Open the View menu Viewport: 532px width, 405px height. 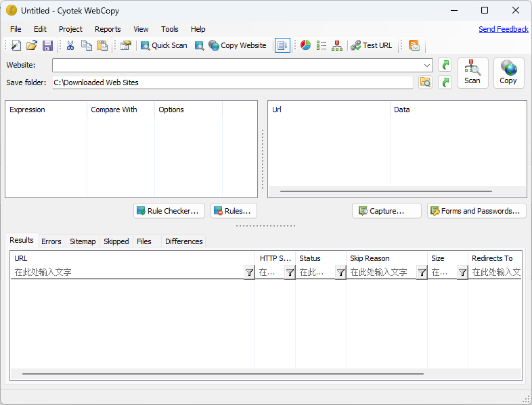pos(141,29)
